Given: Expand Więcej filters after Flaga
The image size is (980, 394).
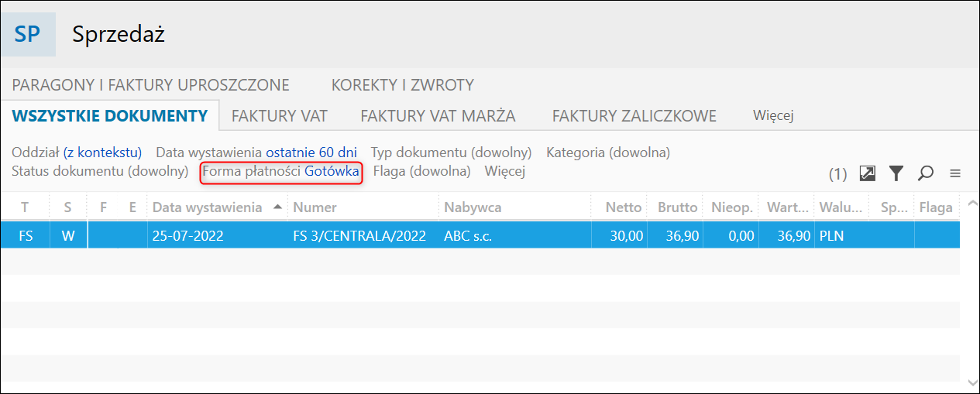Looking at the screenshot, I should tap(505, 171).
